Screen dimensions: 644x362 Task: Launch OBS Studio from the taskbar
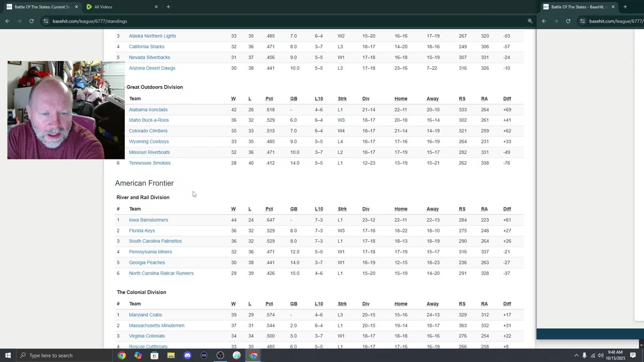point(220,355)
